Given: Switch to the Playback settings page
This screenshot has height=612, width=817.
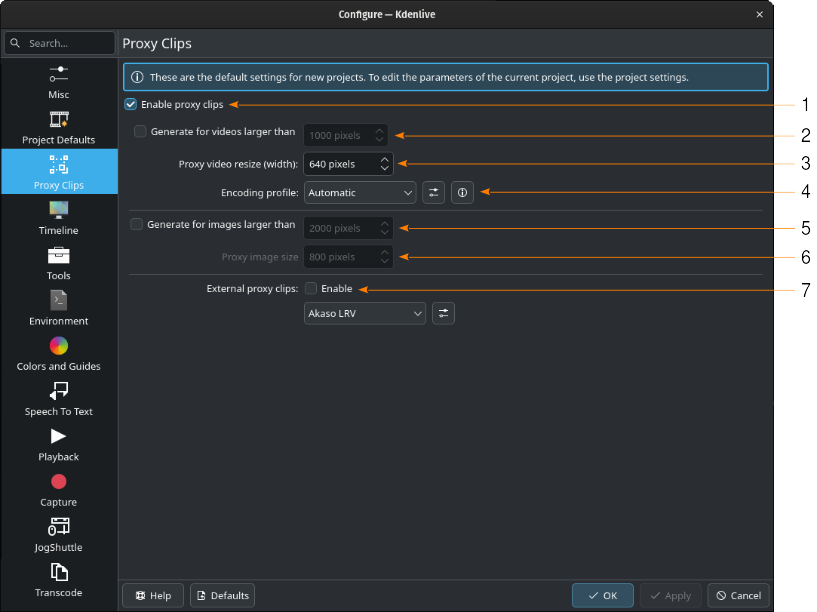Looking at the screenshot, I should (58, 443).
